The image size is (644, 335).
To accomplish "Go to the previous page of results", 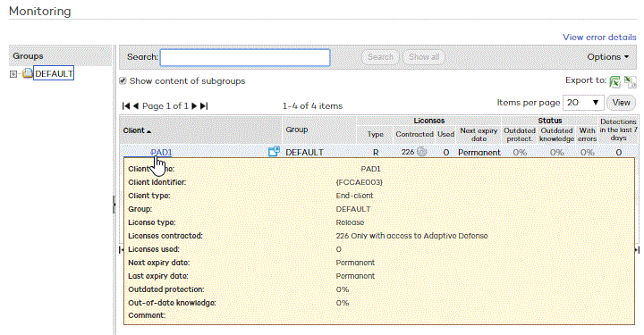I will [x=136, y=105].
